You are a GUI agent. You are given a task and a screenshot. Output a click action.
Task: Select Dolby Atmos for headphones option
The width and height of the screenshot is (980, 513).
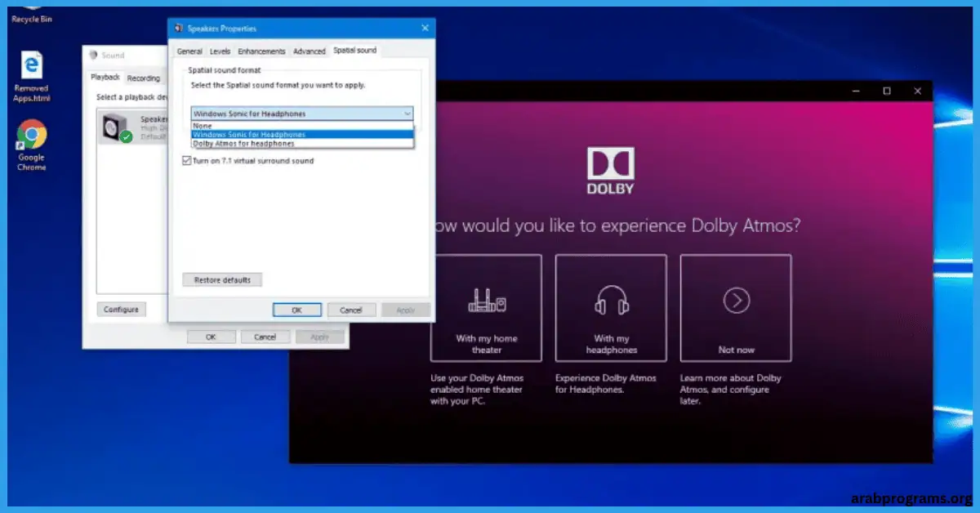tap(302, 143)
